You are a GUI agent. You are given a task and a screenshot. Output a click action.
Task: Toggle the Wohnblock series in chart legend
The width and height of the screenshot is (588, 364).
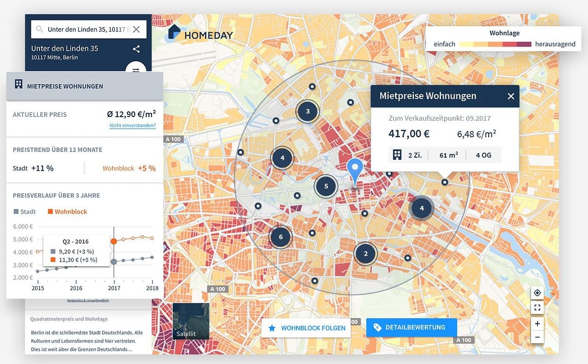pos(67,212)
